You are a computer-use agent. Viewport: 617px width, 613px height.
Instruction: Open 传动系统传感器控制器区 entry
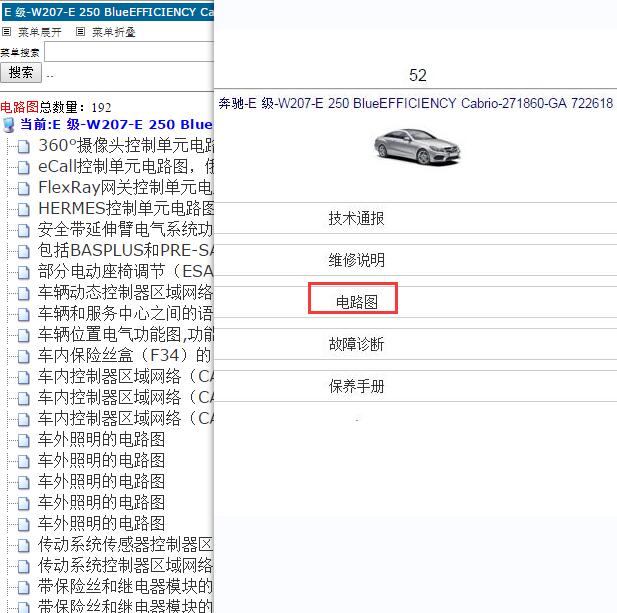point(126,544)
